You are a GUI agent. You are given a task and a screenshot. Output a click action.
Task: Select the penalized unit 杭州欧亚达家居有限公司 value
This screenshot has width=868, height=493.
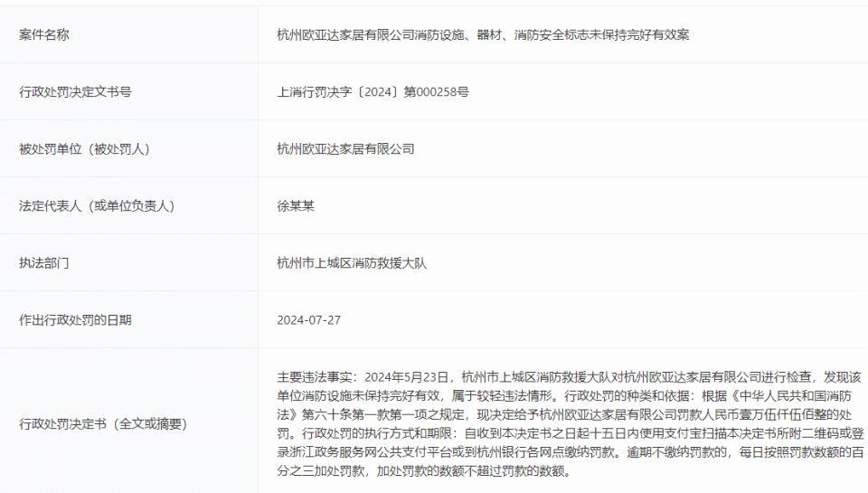(x=345, y=149)
